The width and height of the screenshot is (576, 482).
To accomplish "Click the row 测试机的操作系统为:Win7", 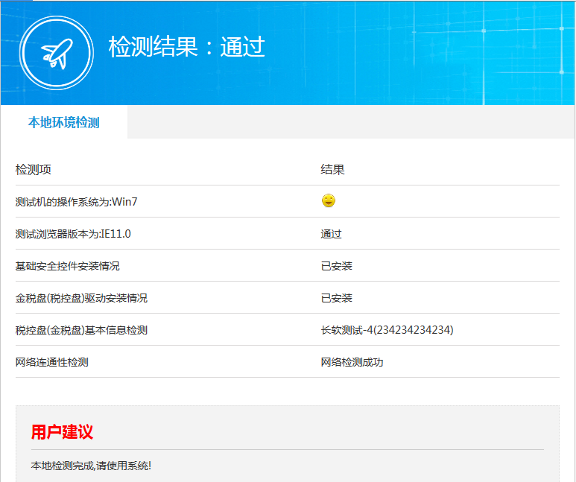I will [x=288, y=202].
